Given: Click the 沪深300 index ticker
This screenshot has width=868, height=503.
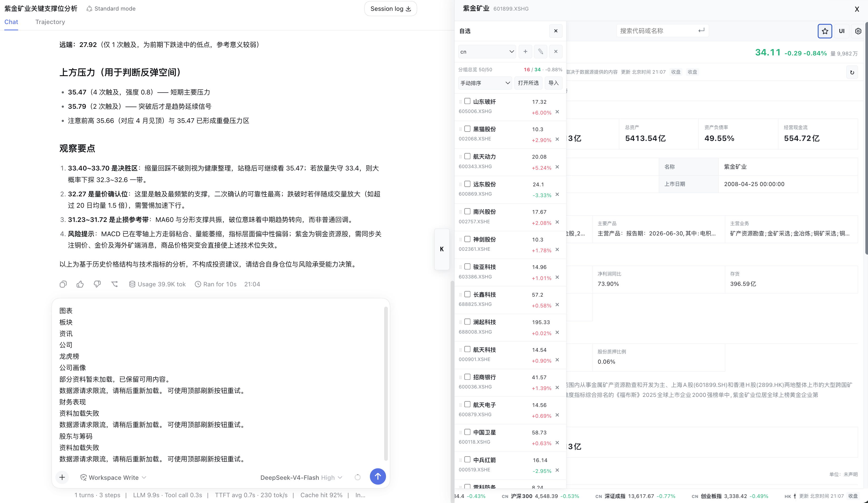Looking at the screenshot, I should pos(540,496).
